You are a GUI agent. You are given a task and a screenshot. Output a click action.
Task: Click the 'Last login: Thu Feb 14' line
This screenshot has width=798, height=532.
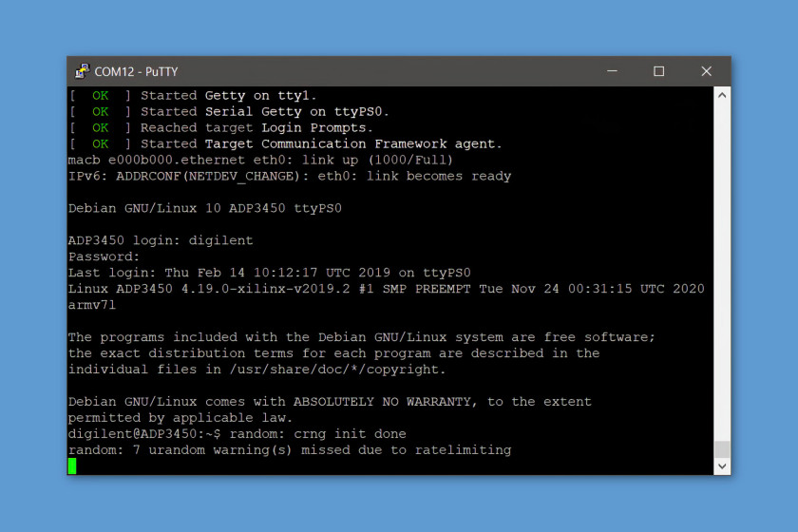[270, 273]
